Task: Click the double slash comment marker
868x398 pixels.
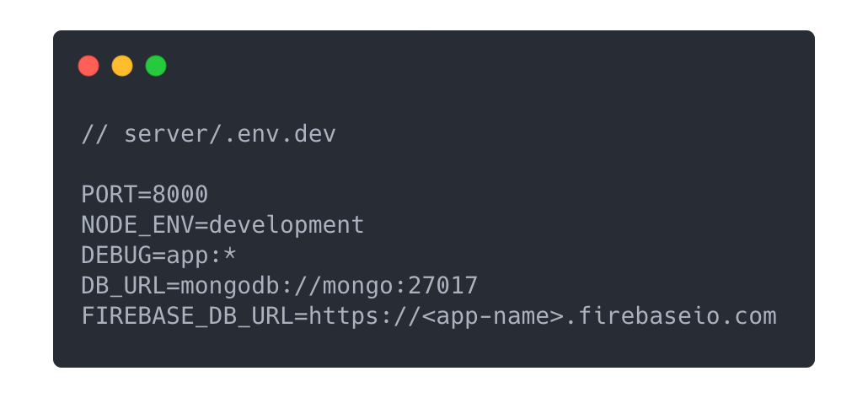Action: coord(95,134)
